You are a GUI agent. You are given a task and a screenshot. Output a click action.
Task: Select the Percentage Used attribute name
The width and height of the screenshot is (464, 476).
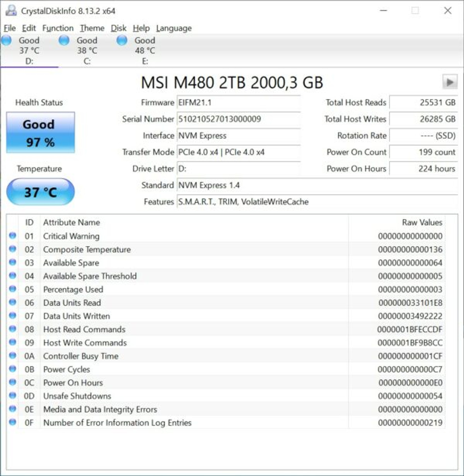pos(73,289)
